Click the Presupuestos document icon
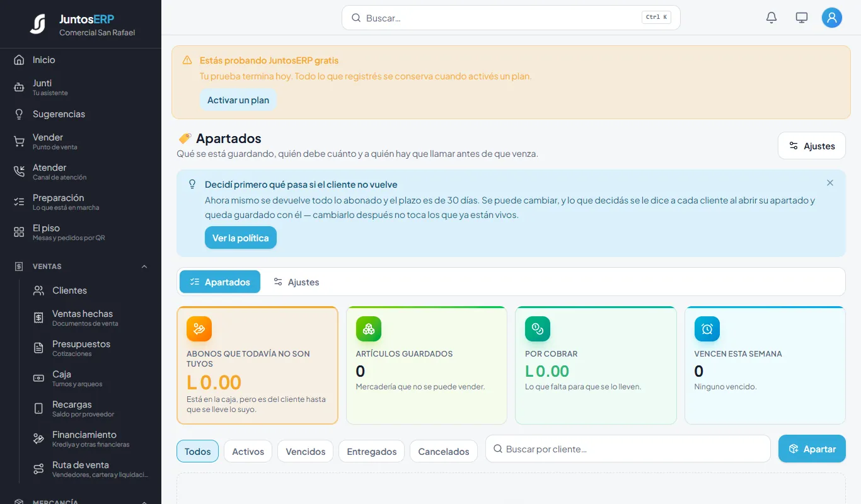This screenshot has height=504, width=861. coord(38,348)
